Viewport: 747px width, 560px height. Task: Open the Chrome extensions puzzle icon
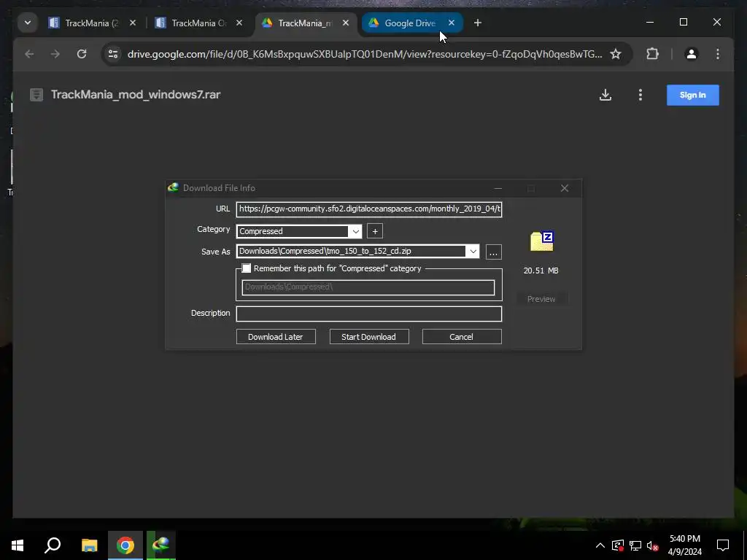click(652, 54)
